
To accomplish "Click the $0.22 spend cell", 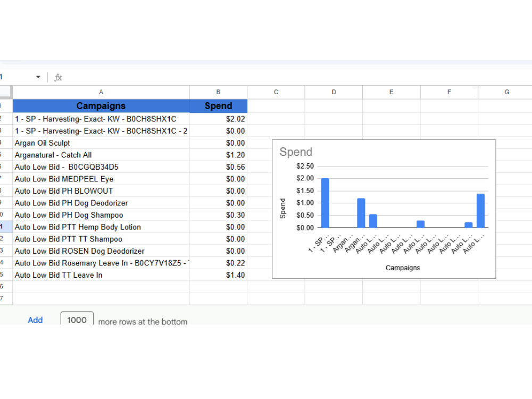I will click(x=218, y=263).
